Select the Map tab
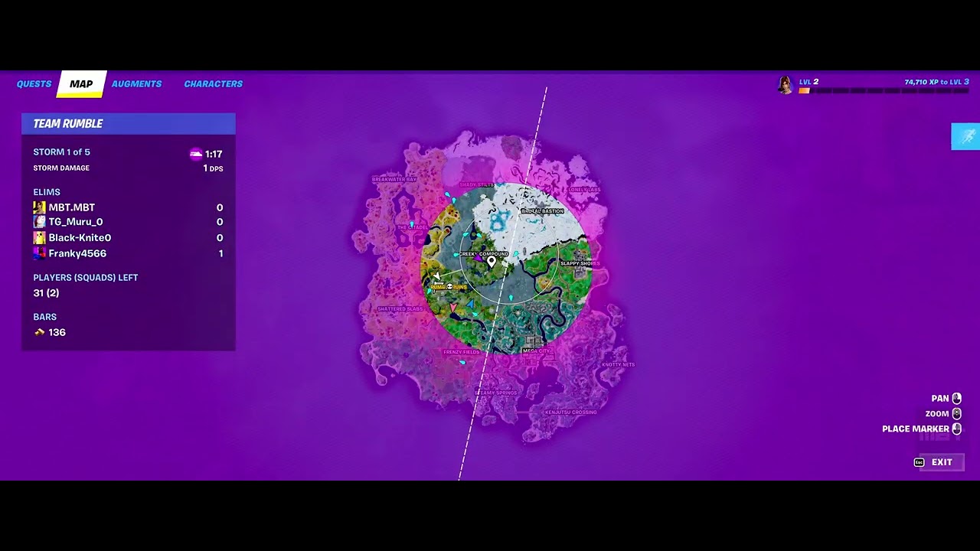Viewport: 980px width, 551px height. 81,84
